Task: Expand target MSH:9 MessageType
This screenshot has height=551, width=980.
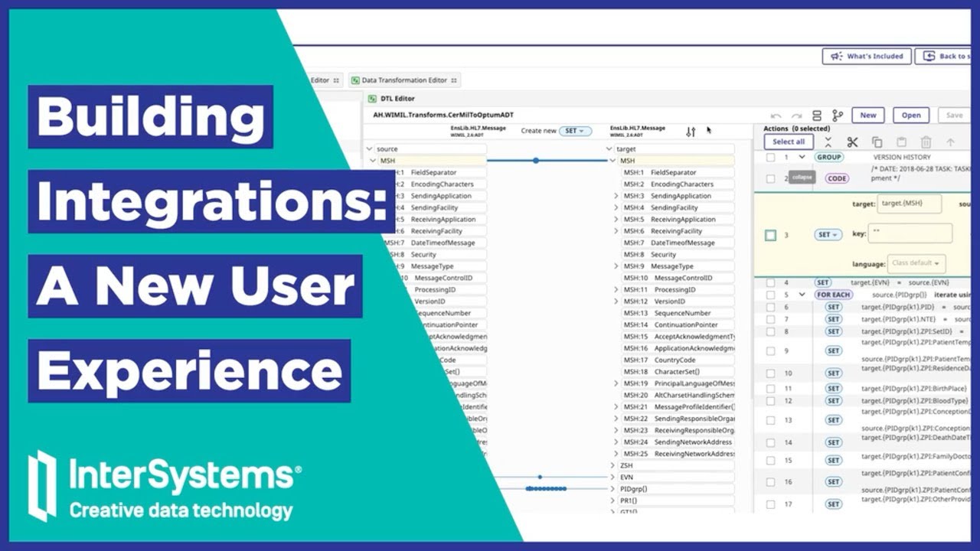Action: (x=616, y=266)
